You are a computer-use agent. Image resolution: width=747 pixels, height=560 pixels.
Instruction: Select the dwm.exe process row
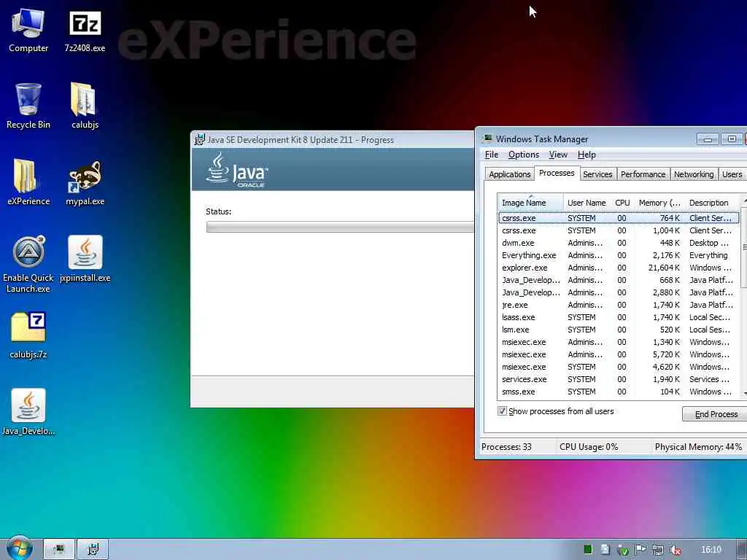[619, 243]
